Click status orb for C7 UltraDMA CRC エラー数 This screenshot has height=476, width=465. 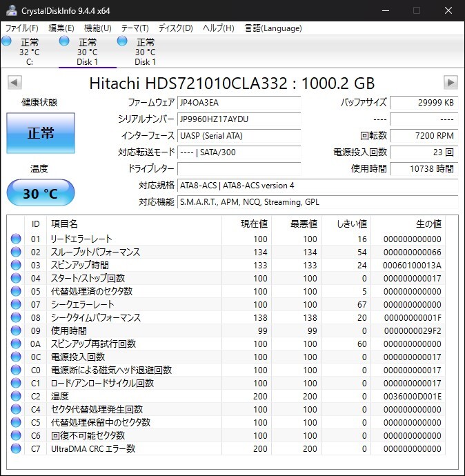[x=16, y=449]
